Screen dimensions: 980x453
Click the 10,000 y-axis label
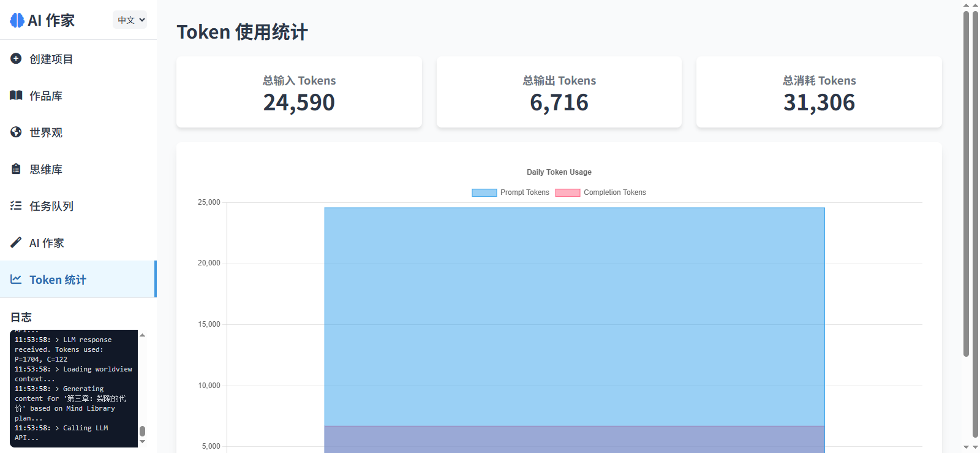point(209,386)
